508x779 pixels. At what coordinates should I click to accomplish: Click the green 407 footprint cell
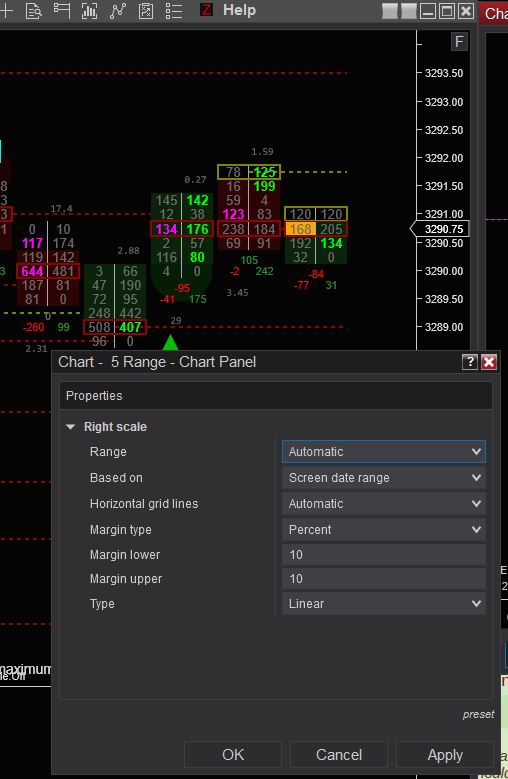130,327
